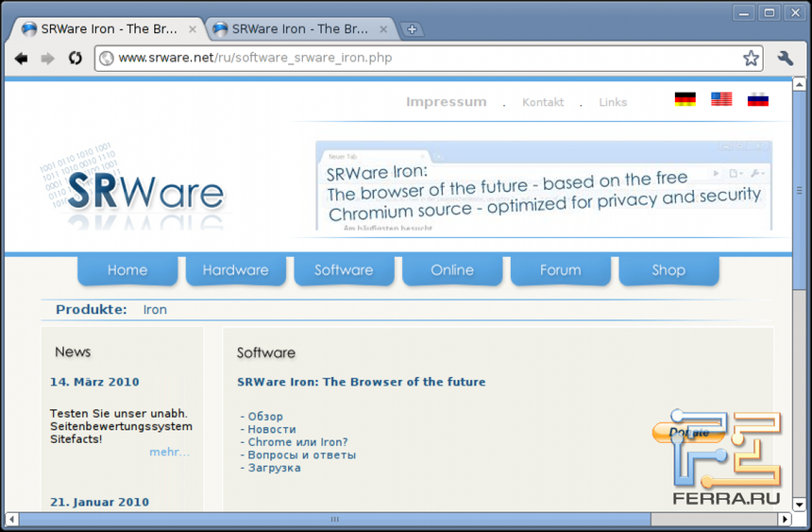Click the horizontal scrollbar right arrow
This screenshot has width=812, height=532.
coord(785,519)
